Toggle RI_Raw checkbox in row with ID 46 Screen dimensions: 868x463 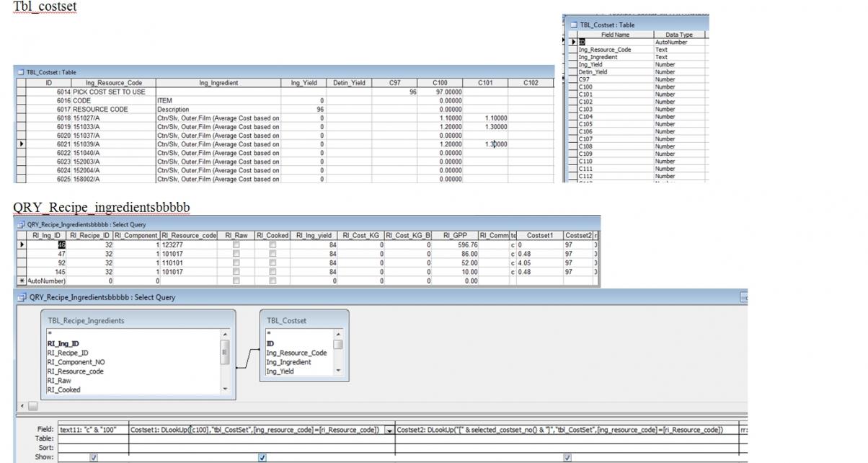[x=236, y=245]
